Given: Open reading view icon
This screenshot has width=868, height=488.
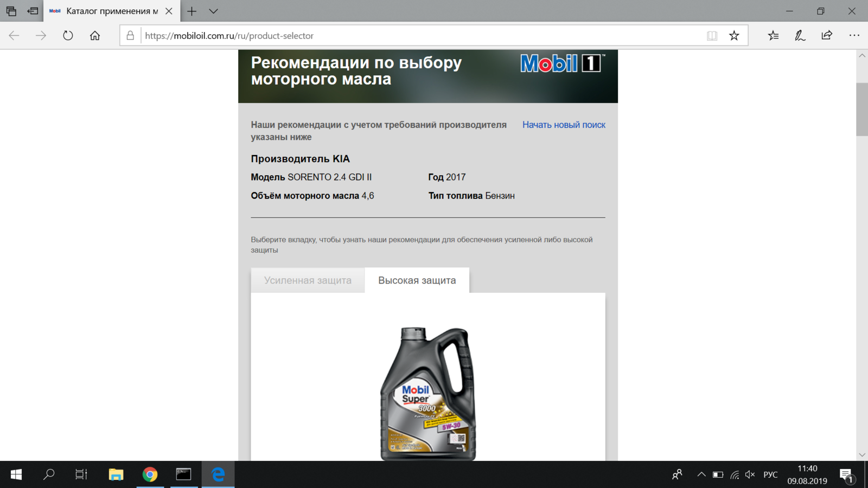Looking at the screenshot, I should click(712, 36).
